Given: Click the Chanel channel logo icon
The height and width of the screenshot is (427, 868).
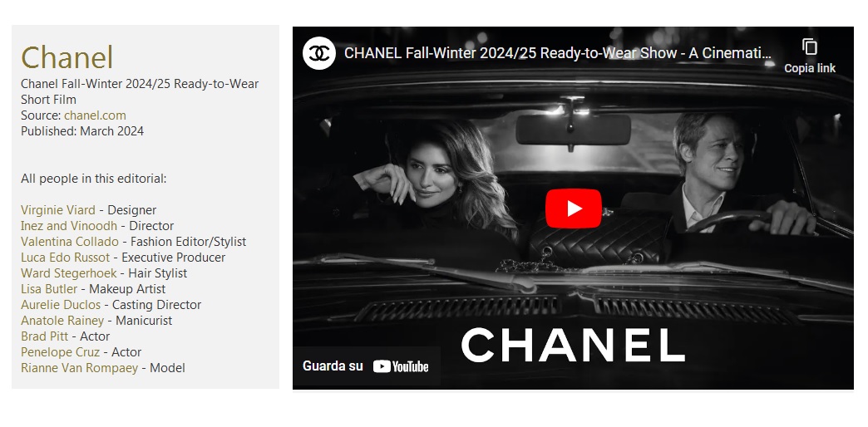Looking at the screenshot, I should tap(319, 53).
